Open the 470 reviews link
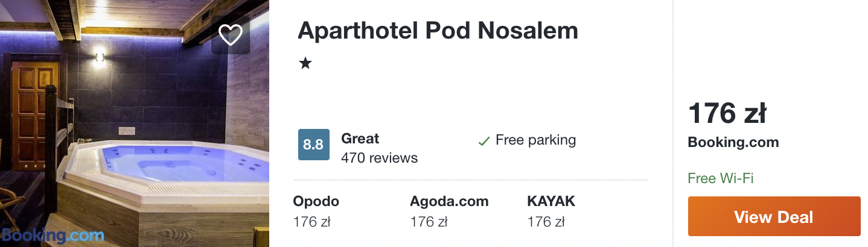This screenshot has width=868, height=247. coord(379,158)
